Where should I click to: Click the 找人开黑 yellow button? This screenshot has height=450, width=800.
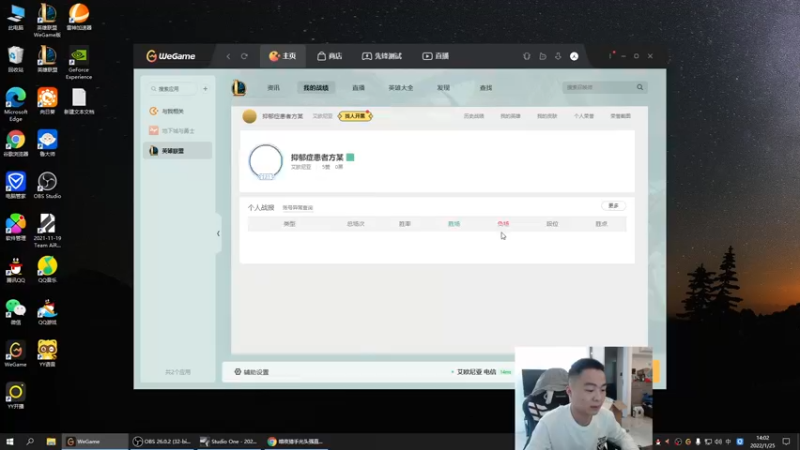click(355, 116)
